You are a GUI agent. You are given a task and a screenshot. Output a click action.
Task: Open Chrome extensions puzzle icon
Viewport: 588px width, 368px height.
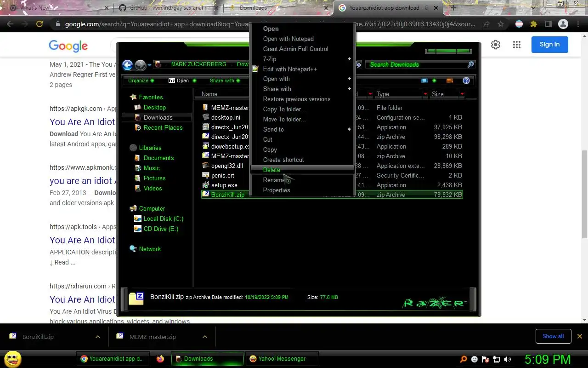pos(533,24)
